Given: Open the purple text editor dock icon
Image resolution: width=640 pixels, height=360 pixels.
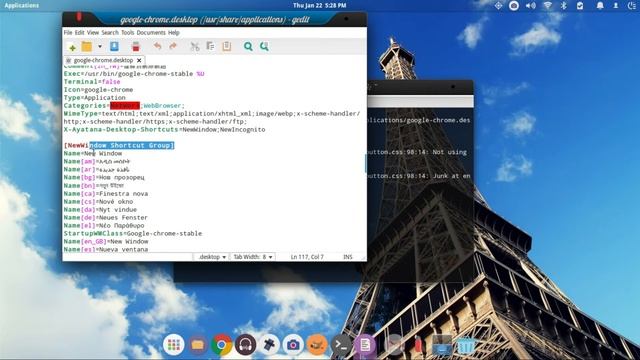Looking at the screenshot, I should click(x=365, y=345).
